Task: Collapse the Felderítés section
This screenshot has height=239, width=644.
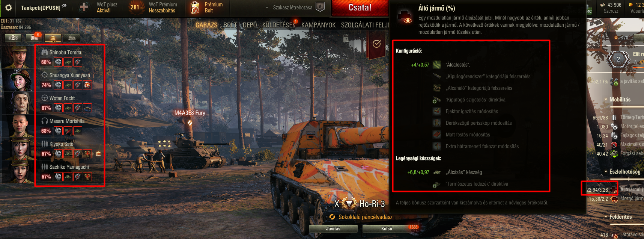Action: [606, 217]
